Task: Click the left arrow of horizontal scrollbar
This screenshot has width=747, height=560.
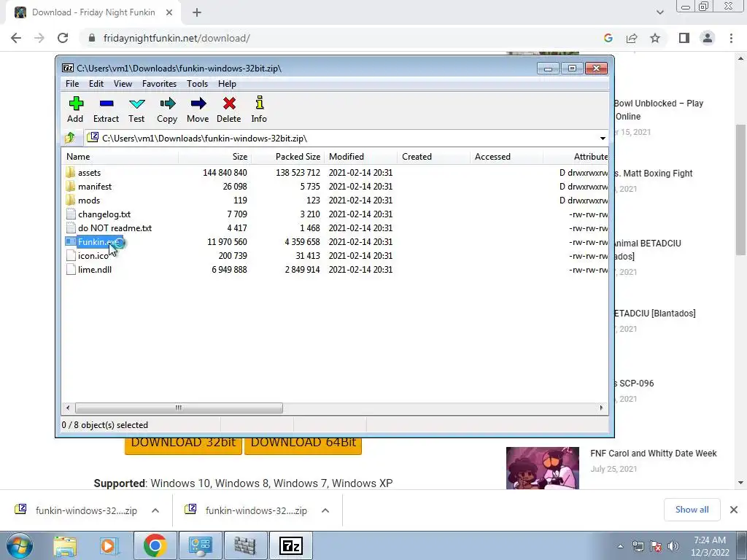Action: 68,408
